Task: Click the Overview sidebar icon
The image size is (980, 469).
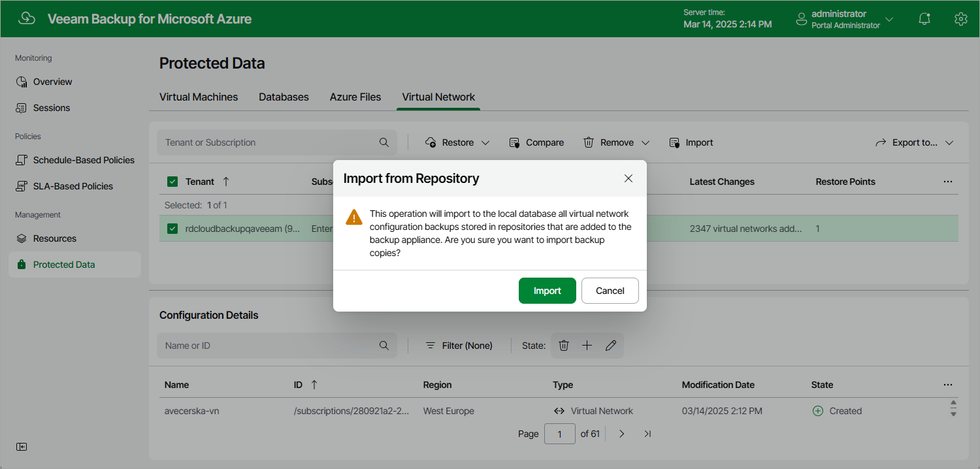Action: point(22,82)
